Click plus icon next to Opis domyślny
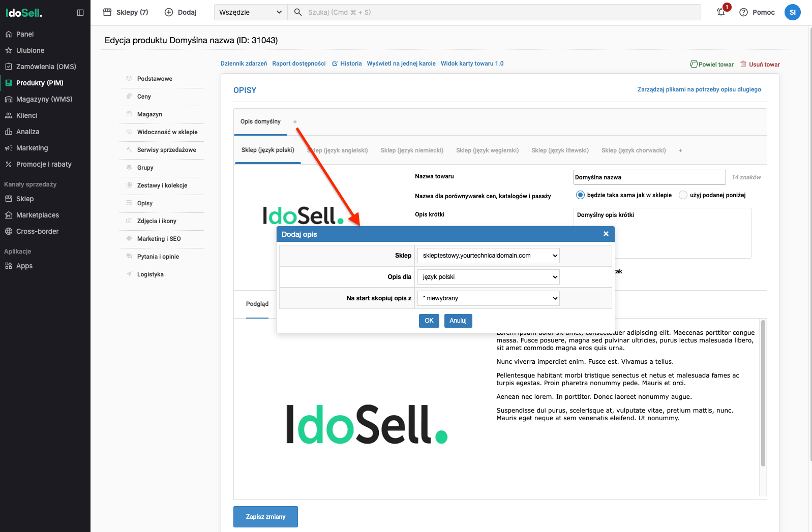 click(295, 122)
